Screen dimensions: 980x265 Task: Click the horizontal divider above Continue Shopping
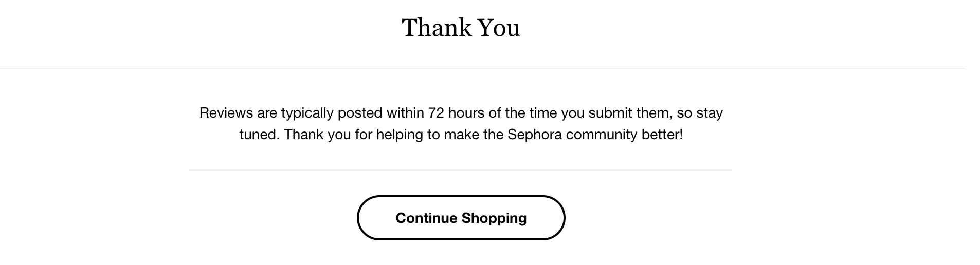[461, 170]
